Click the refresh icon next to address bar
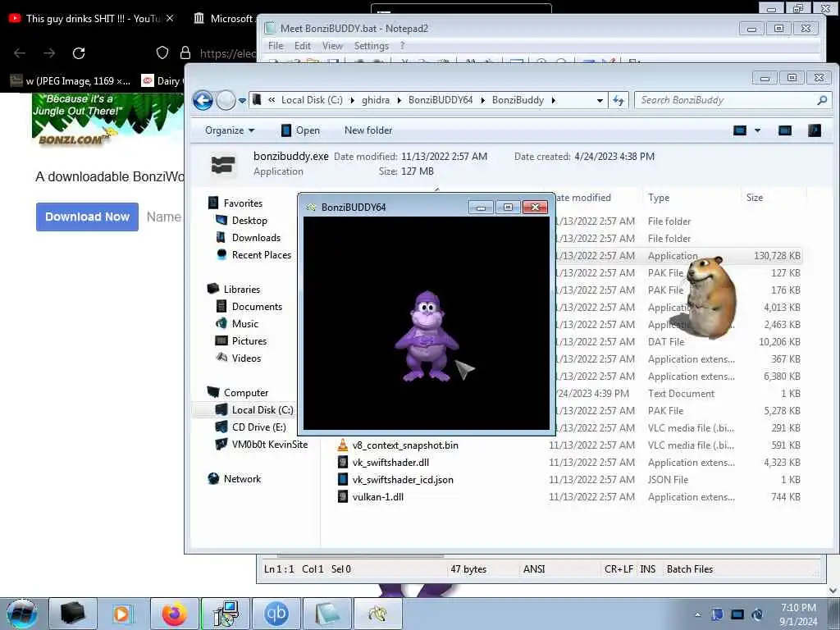 (619, 100)
